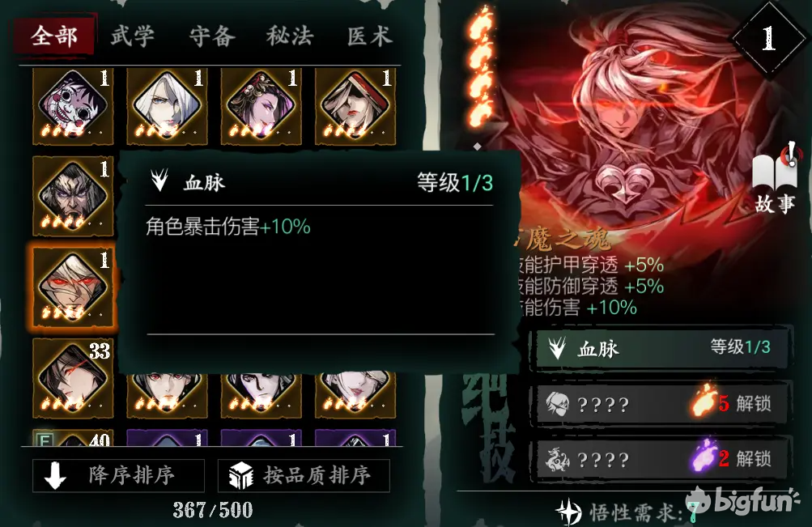
Task: Switch to the 守备 tab
Action: (212, 36)
